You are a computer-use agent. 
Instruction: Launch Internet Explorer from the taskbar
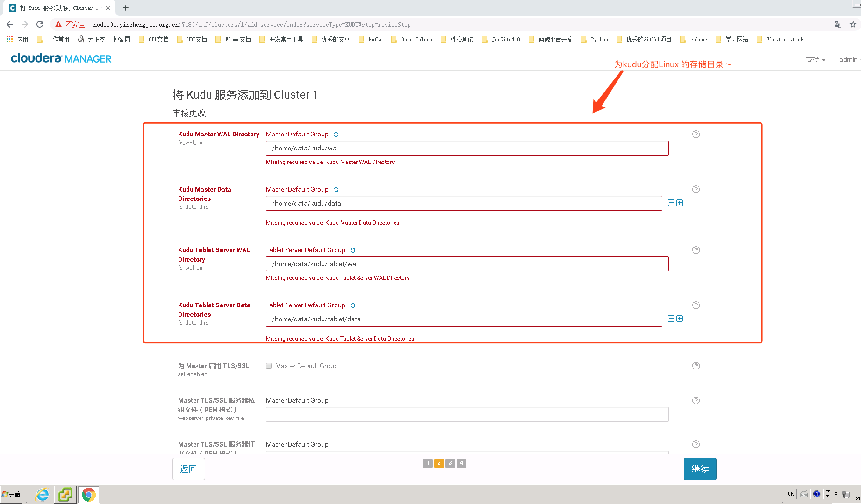click(x=43, y=494)
